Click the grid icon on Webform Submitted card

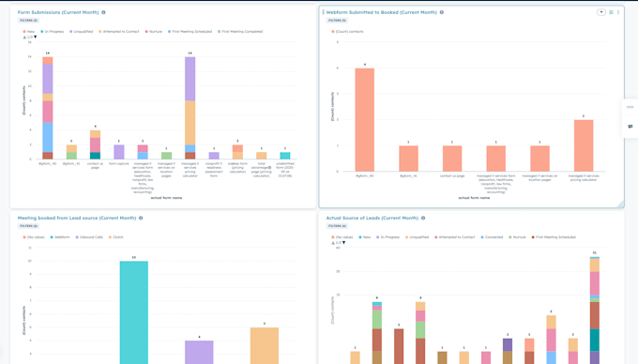611,12
